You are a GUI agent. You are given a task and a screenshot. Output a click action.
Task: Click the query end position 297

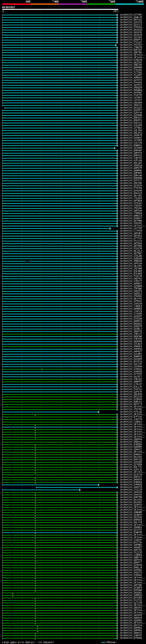point(115,11)
